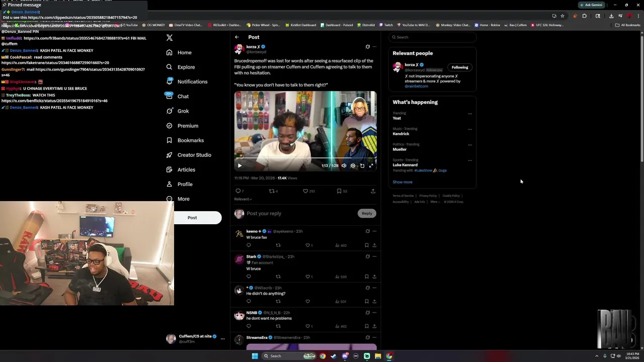Click the Windows taskbar Search box

click(x=289, y=356)
